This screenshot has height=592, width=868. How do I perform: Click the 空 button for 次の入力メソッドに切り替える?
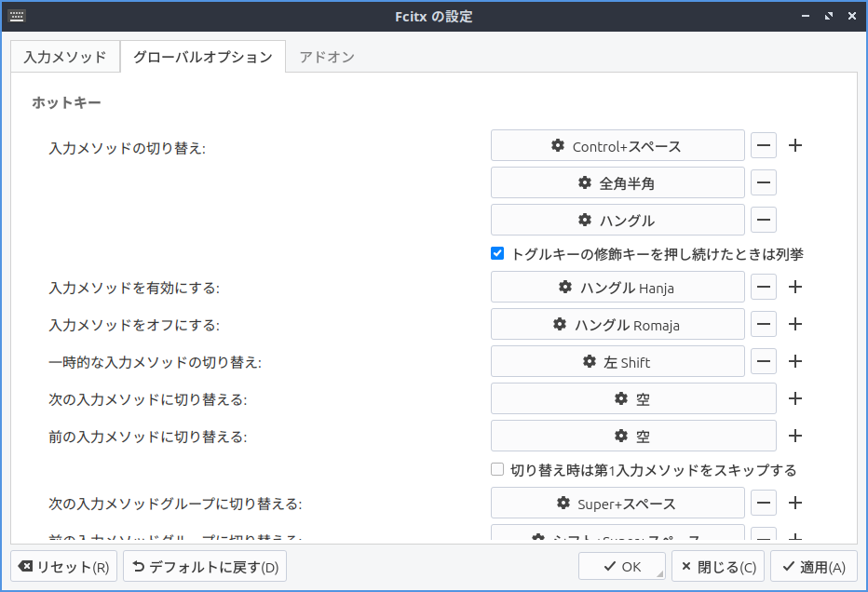(x=633, y=398)
